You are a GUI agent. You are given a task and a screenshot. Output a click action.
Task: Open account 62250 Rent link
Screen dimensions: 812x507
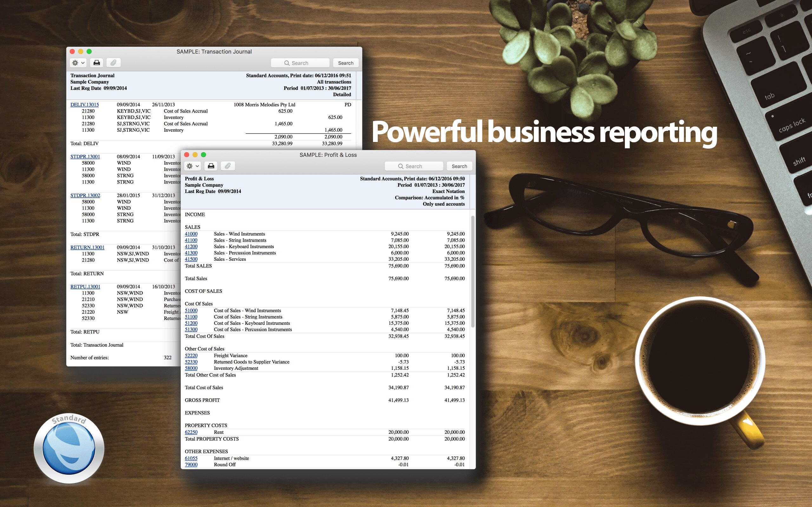click(x=191, y=432)
